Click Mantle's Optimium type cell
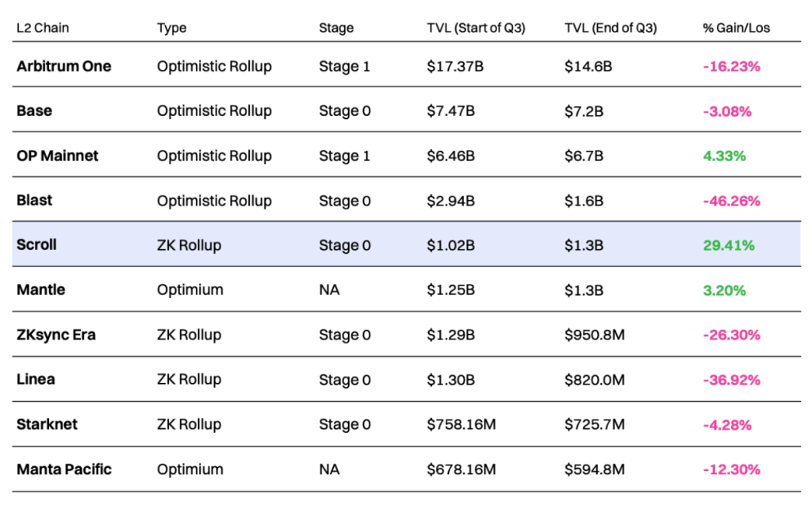The height and width of the screenshot is (513, 812). 190,290
